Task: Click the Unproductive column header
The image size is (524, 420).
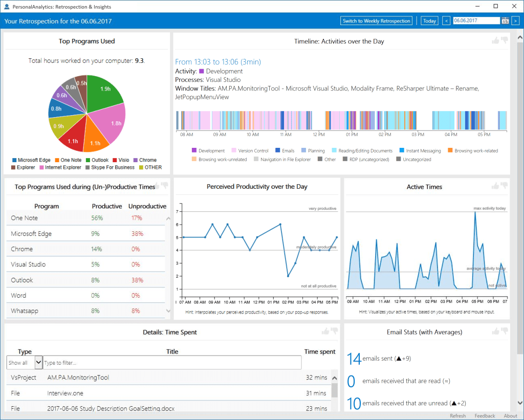Action: click(x=147, y=206)
